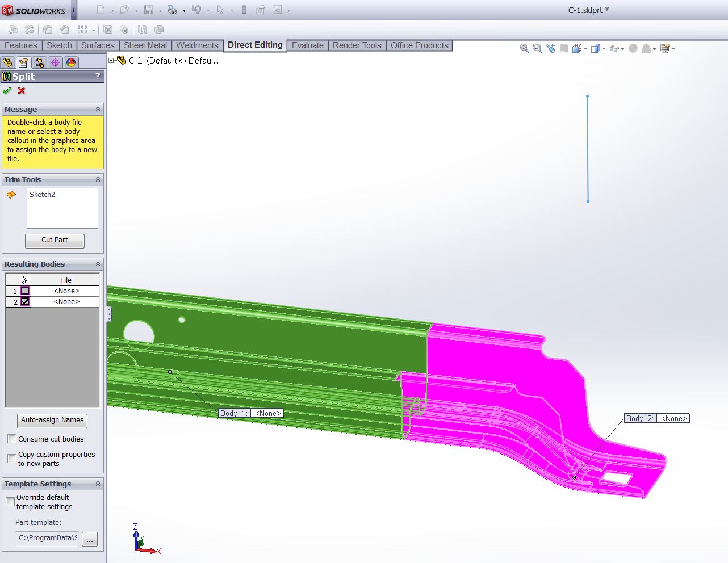This screenshot has width=728, height=563.
Task: Open the DisplayManager appearance tab icon
Action: point(71,62)
